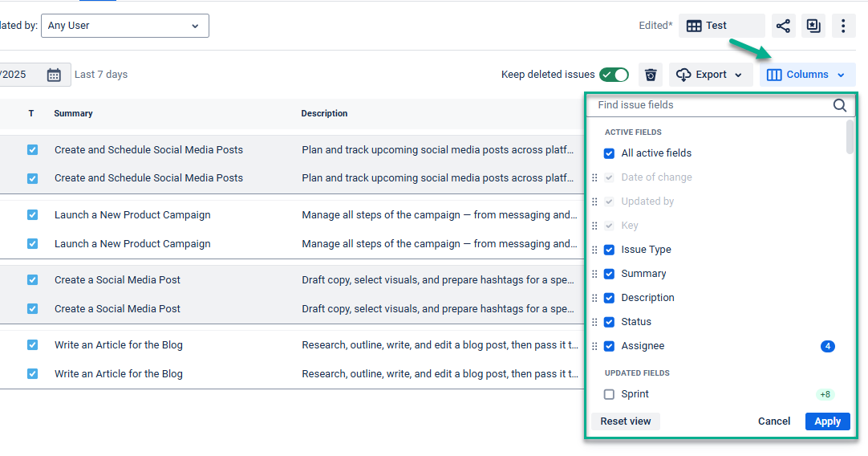Click the drag handle beside Issue Type

(594, 250)
